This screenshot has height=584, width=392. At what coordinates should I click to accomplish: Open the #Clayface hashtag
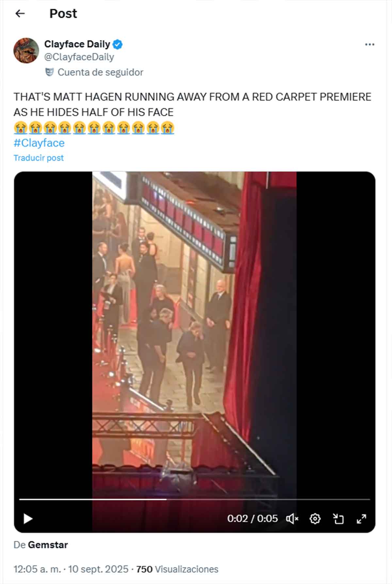pyautogui.click(x=39, y=143)
